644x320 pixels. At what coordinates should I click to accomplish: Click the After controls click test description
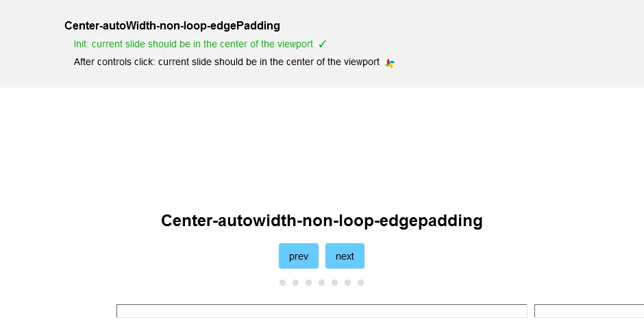pos(226,62)
